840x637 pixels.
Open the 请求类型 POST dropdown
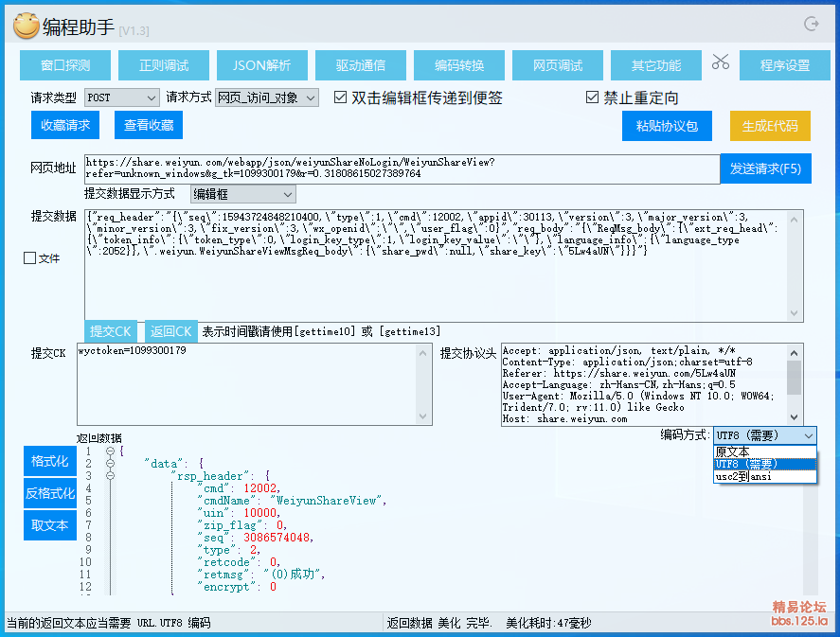click(x=122, y=97)
